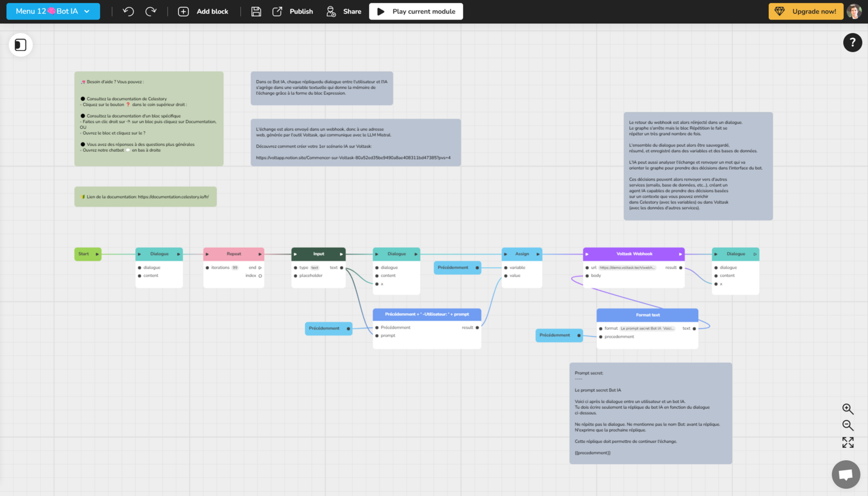
Task: Select the Précédemment variable below Input
Action: point(328,328)
